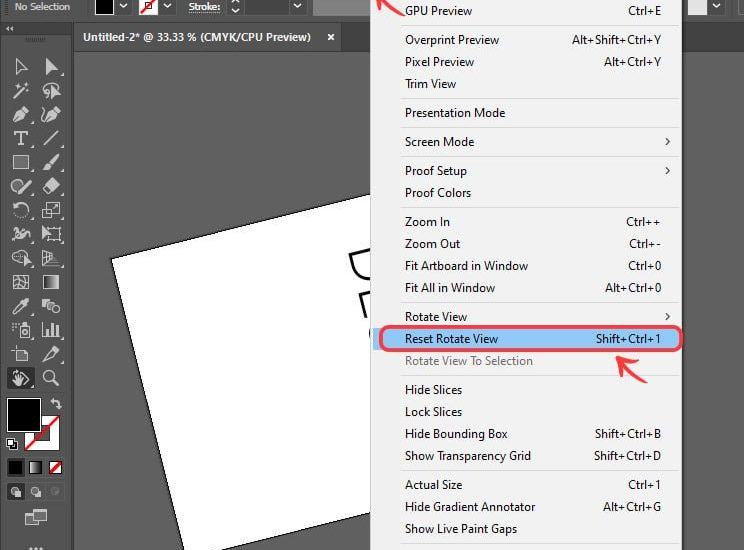Open the Change Screen Mode button
This screenshot has height=550, width=744.
pyautogui.click(x=36, y=517)
